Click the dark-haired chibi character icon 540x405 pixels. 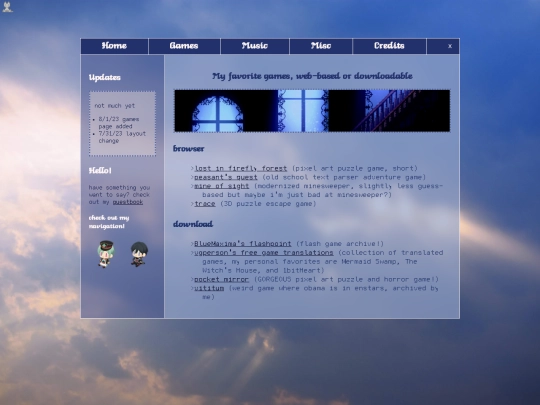pyautogui.click(x=139, y=254)
